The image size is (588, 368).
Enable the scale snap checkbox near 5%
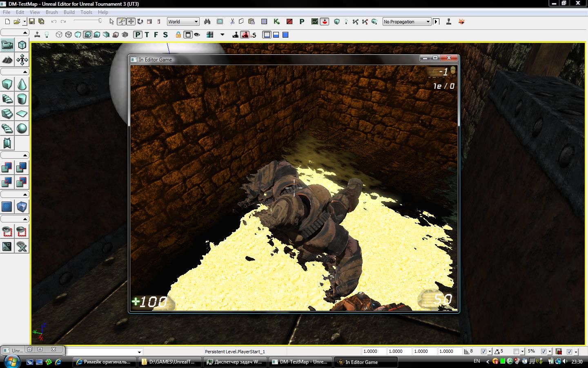tap(543, 352)
